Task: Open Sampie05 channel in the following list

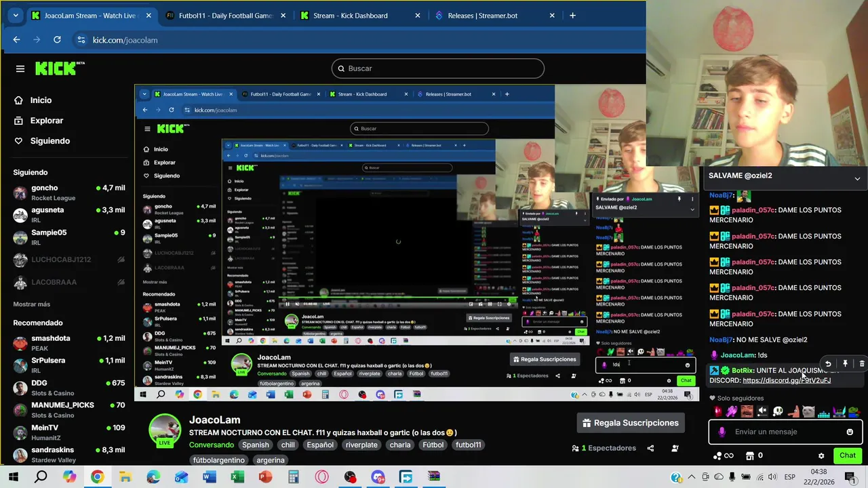Action: coord(68,237)
